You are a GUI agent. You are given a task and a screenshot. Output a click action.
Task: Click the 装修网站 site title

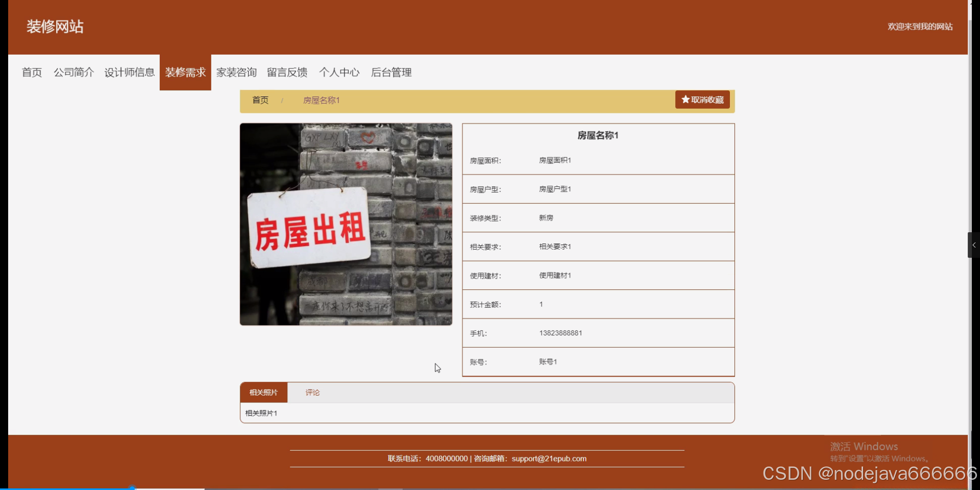[55, 27]
